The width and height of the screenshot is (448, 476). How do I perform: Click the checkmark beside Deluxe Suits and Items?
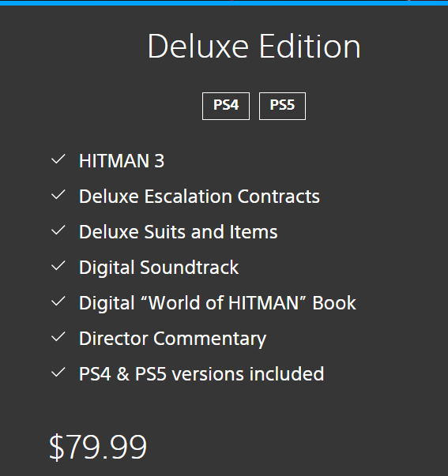[58, 231]
